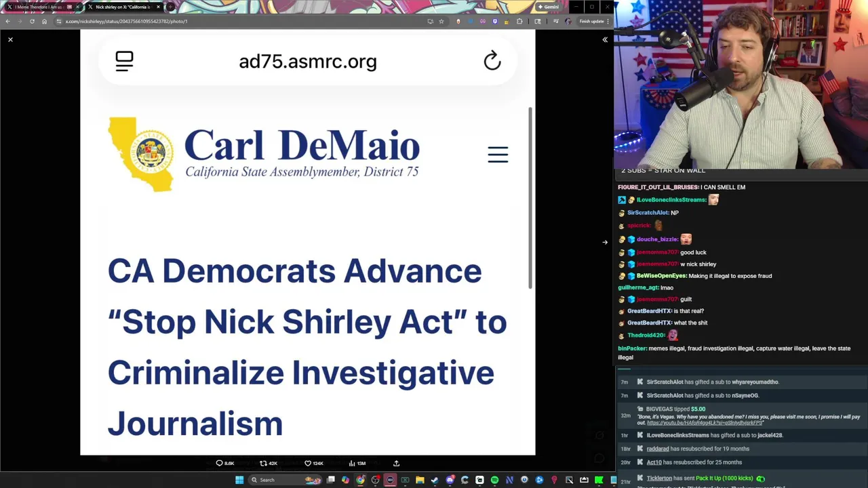Click the repost icon showing 42K
The image size is (868, 488).
coord(269,464)
